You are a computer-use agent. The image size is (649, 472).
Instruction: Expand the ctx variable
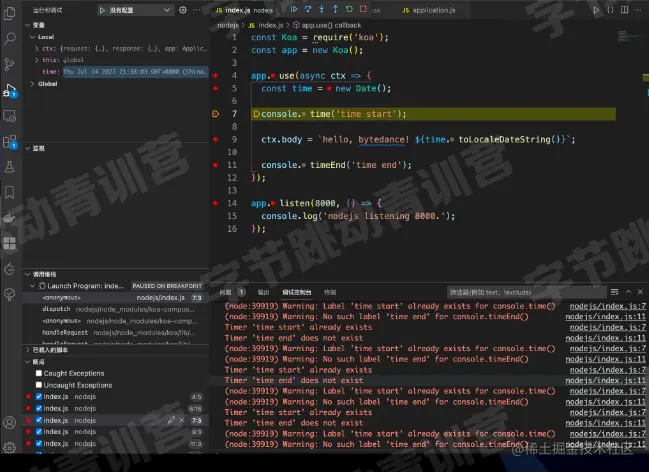click(x=36, y=48)
